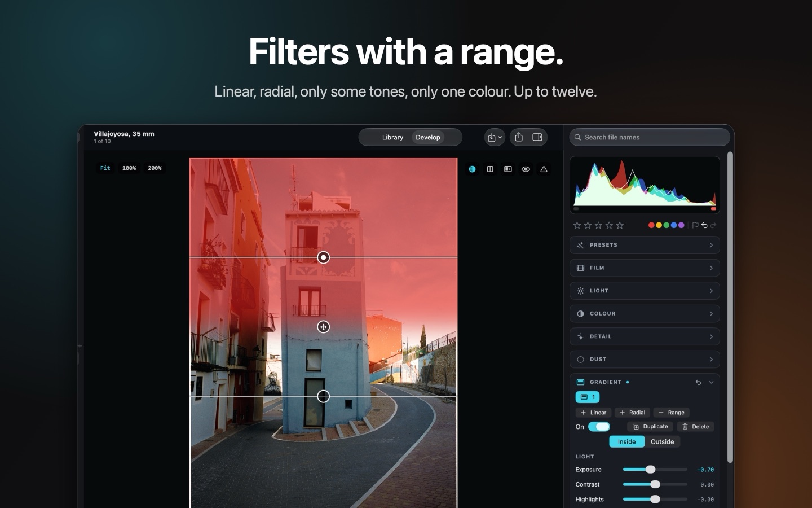
Task: Switch to the Library tab
Action: click(x=392, y=137)
